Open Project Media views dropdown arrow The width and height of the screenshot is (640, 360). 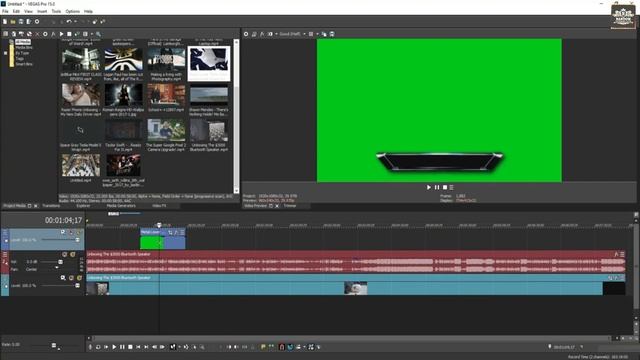[x=91, y=34]
